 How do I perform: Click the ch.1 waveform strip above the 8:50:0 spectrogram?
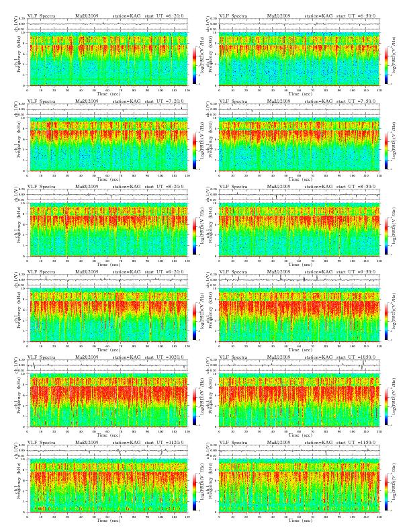coord(299,195)
